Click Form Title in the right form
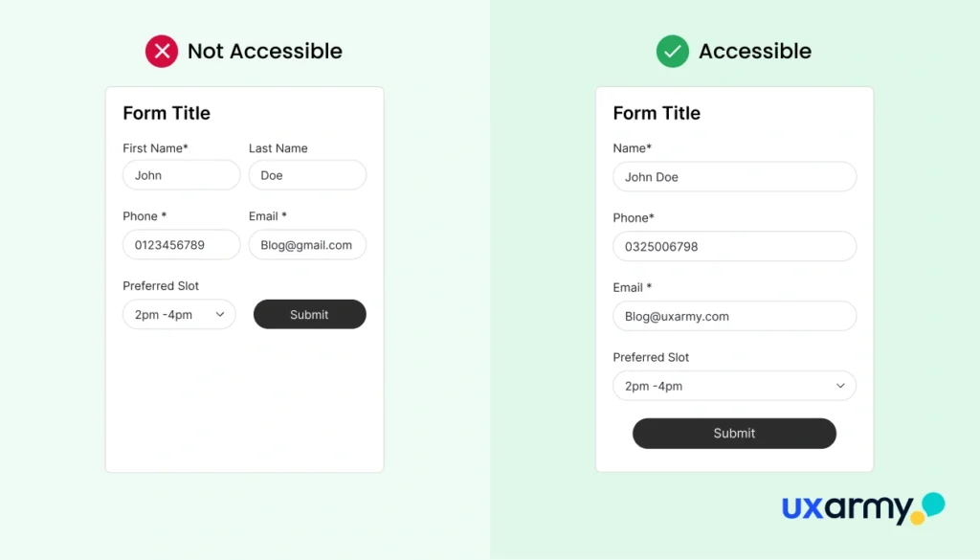Screen dimensions: 980x560 tap(657, 113)
